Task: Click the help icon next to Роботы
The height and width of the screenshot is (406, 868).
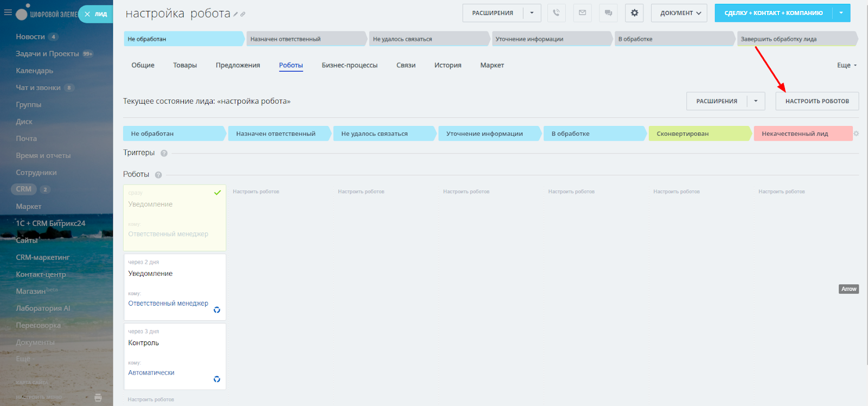Action: pyautogui.click(x=158, y=175)
